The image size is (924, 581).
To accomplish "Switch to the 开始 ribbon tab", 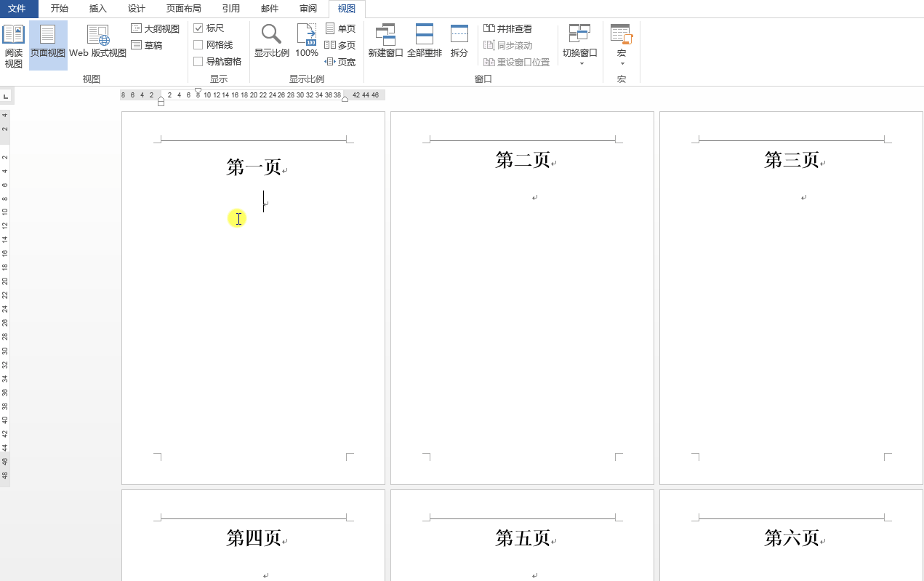I will (x=59, y=9).
